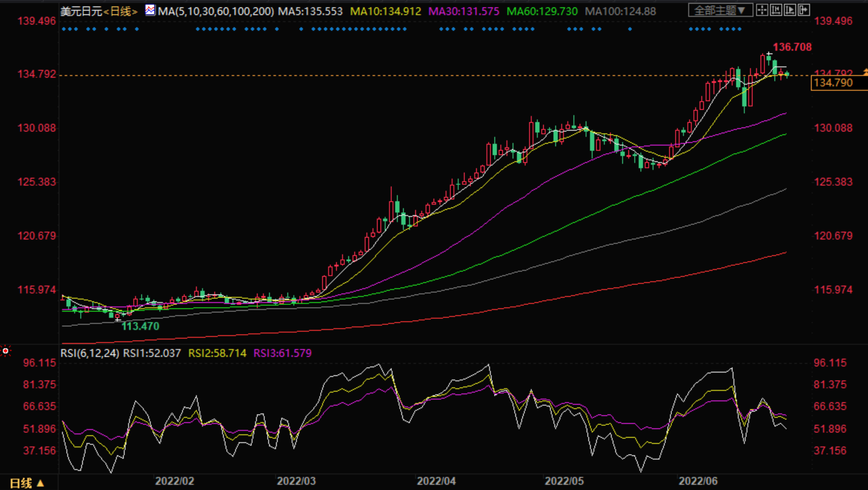
Task: Click the play-forward range toolbar icon
Action: click(x=790, y=10)
